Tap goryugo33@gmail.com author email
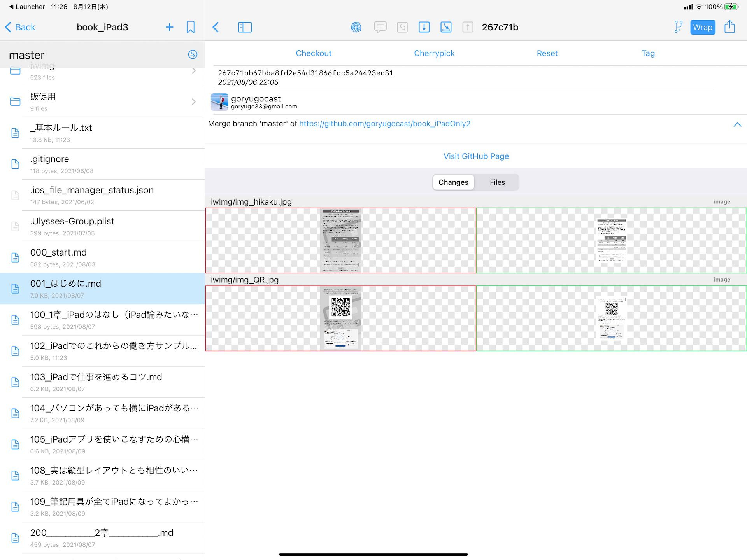 (x=264, y=107)
